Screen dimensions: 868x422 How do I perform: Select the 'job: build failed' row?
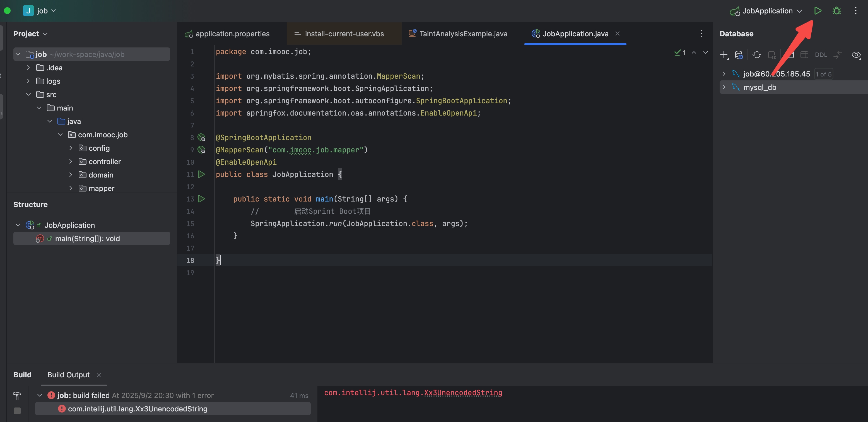tap(173, 395)
